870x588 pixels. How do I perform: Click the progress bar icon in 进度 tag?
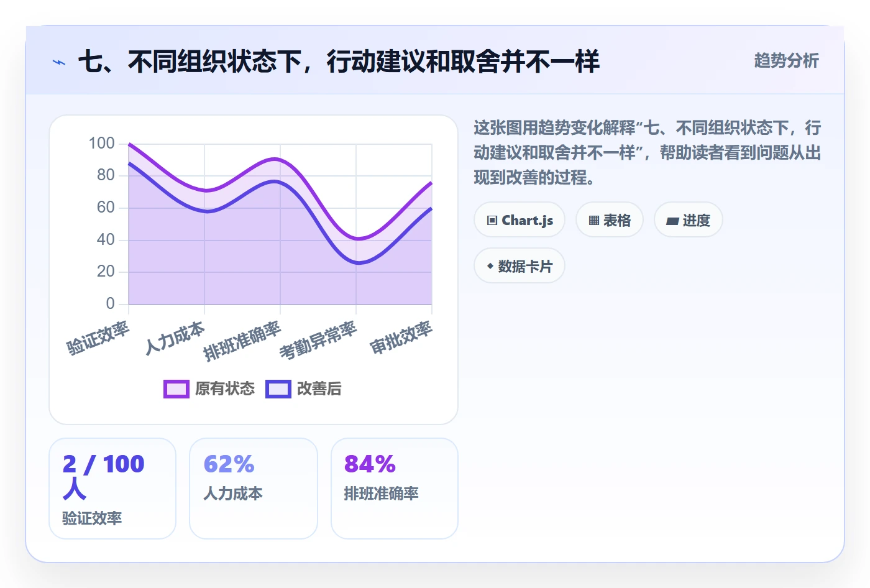[x=672, y=221]
